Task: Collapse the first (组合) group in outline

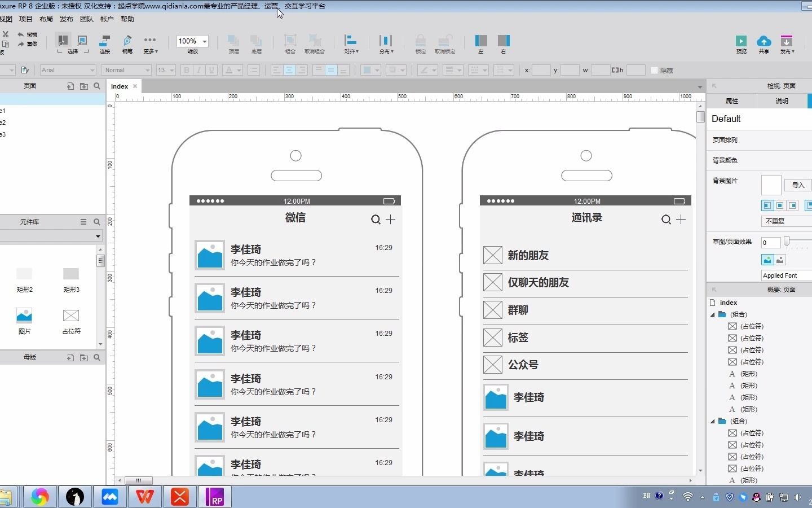Action: pos(712,314)
